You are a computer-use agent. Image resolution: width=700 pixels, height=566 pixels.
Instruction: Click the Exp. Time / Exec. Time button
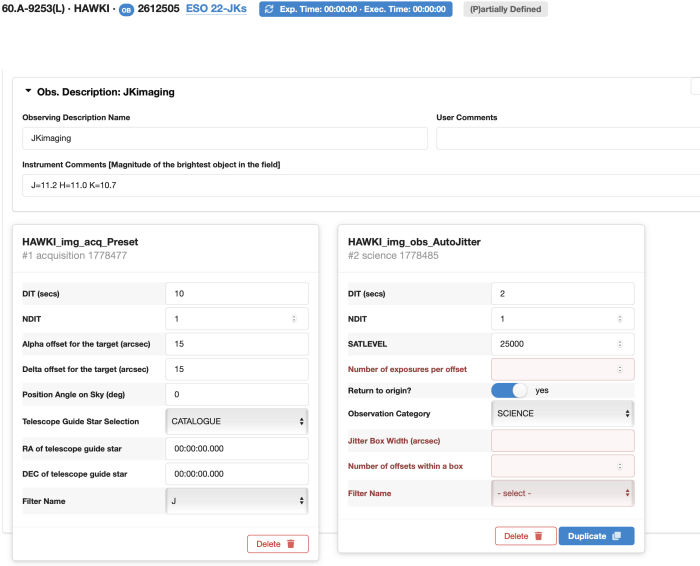[355, 9]
